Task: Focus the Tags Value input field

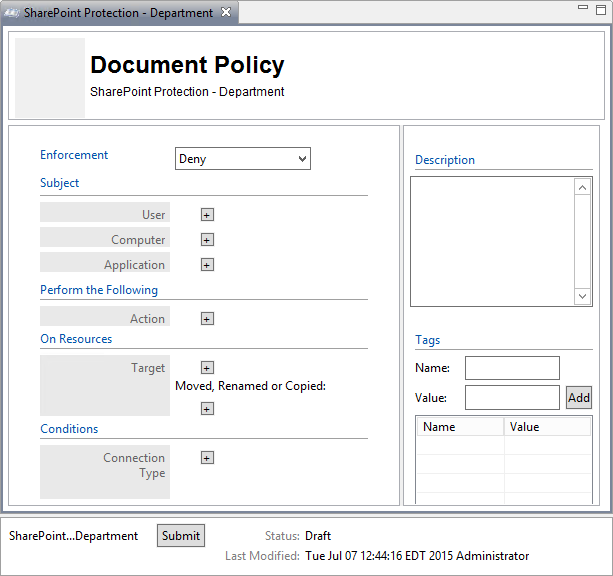Action: tap(512, 398)
